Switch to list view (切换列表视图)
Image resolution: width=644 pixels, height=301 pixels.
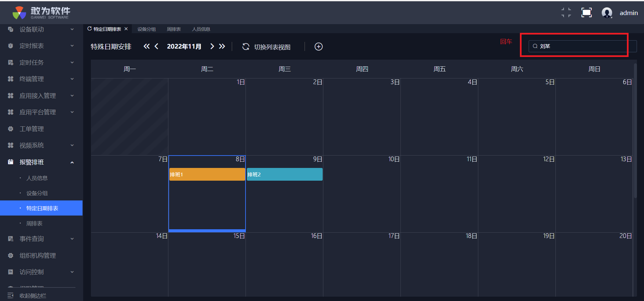[x=267, y=47]
